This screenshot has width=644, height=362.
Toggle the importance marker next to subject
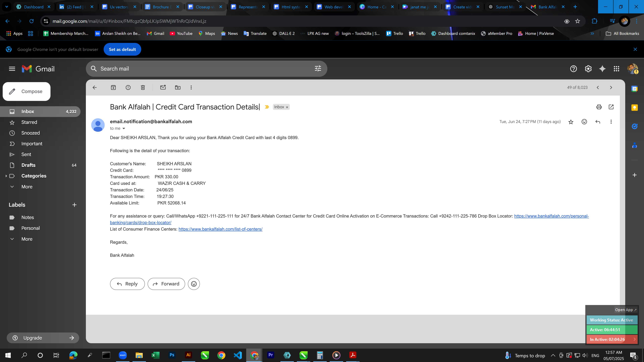267,107
